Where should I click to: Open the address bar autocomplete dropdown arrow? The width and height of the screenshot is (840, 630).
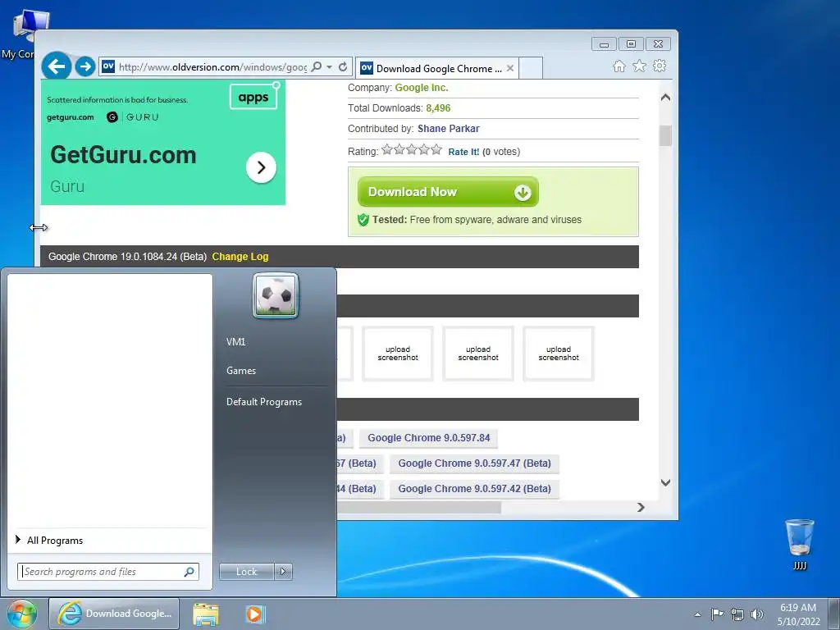coord(330,67)
